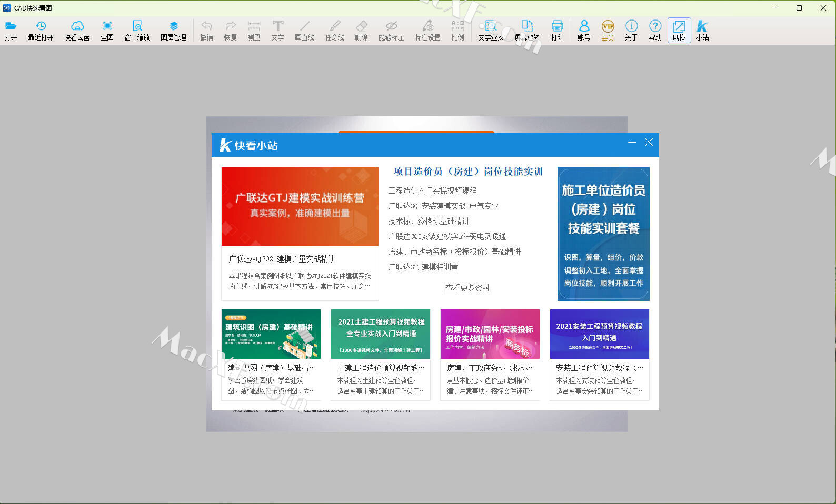Click the 恢复 redo icon
836x504 pixels.
pos(230,31)
